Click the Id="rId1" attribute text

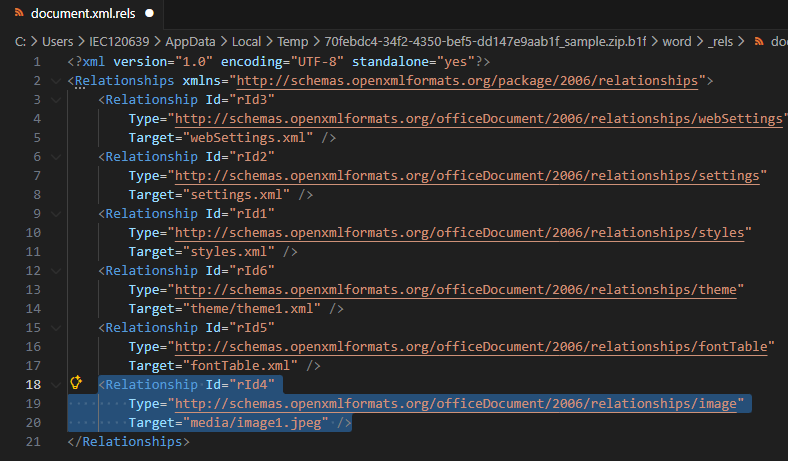(240, 214)
